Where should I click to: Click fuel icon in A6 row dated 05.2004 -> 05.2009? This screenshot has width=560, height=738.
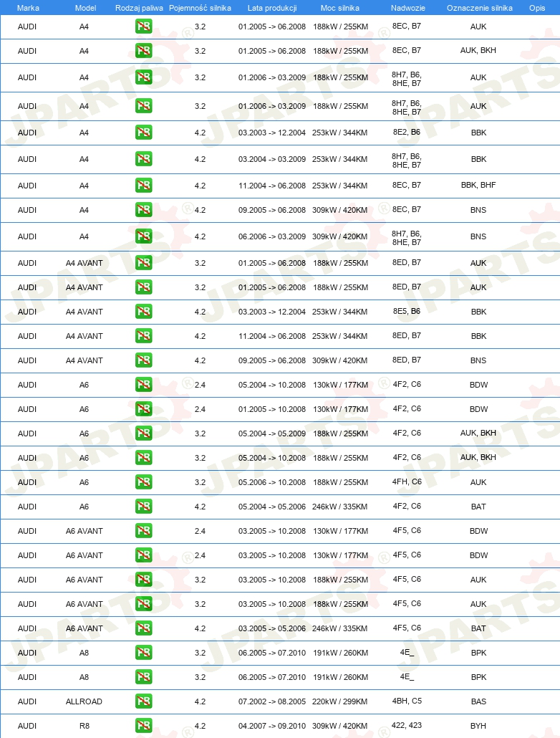pos(143,433)
